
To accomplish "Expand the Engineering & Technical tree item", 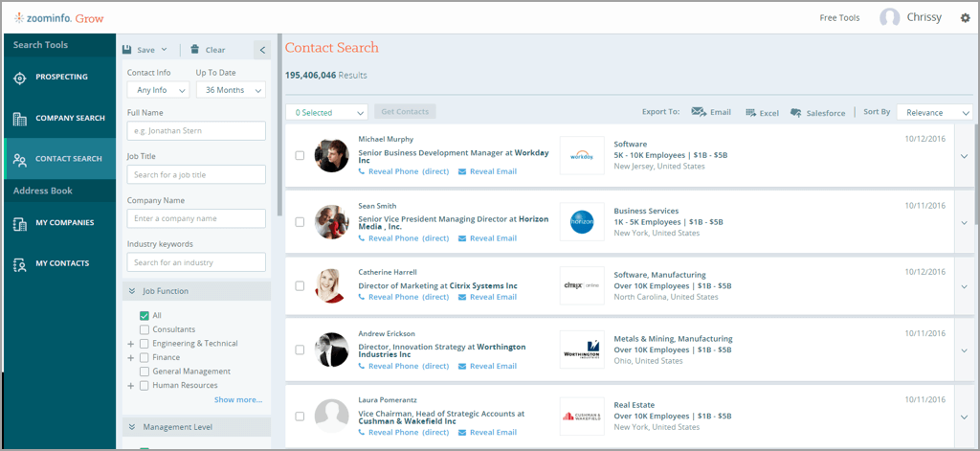I will 130,344.
